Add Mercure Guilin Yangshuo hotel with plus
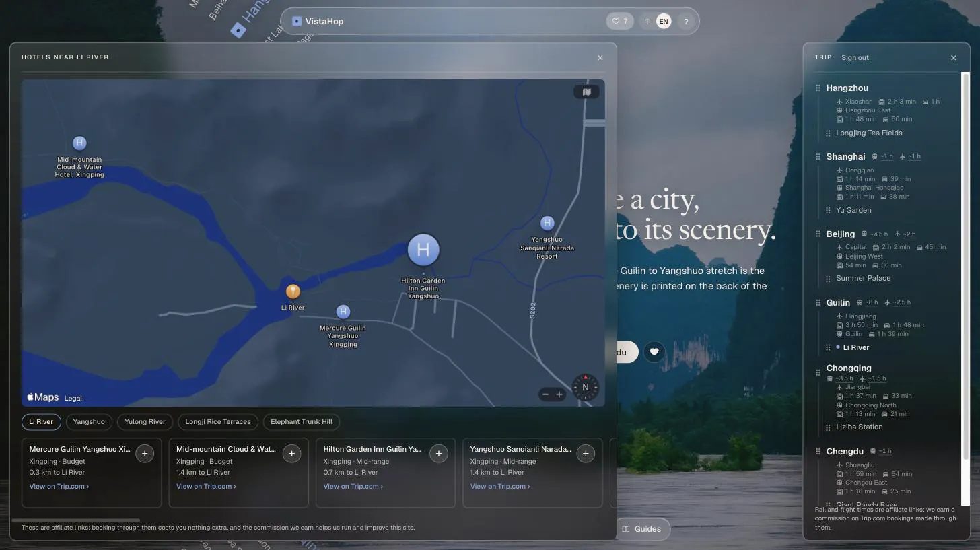Screen dimensions: 980x550 145,454
